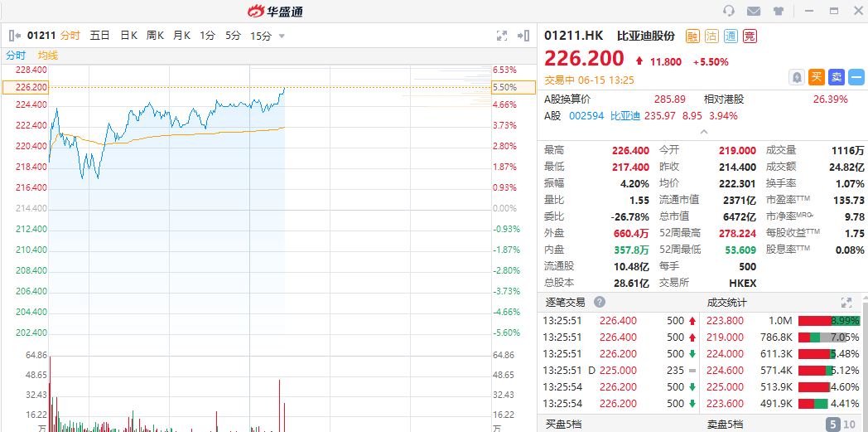Click the 融 margin badge
The height and width of the screenshot is (432, 868).
pos(692,36)
